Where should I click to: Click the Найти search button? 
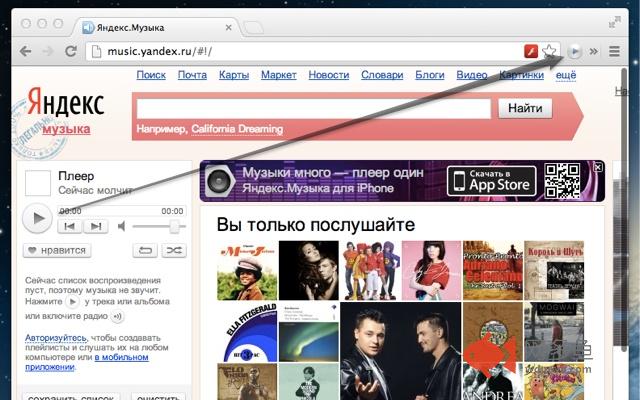click(525, 108)
